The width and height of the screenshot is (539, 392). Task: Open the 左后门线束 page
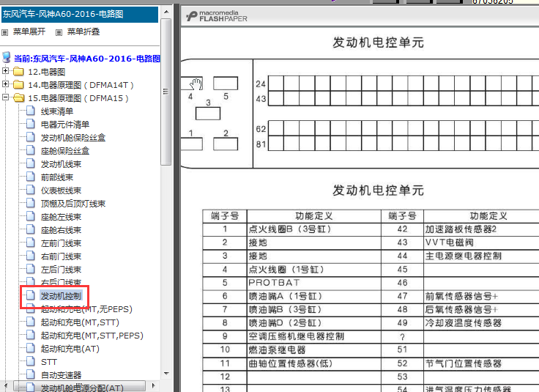coord(61,270)
